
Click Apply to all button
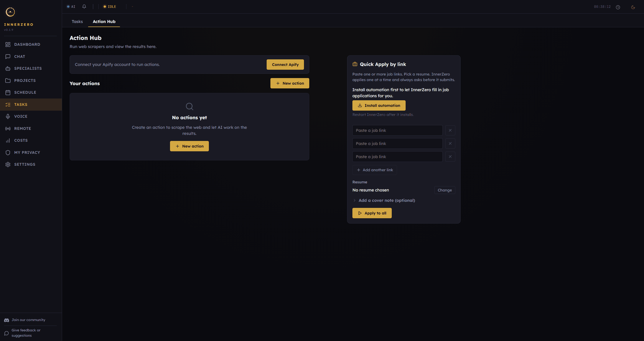tap(372, 213)
